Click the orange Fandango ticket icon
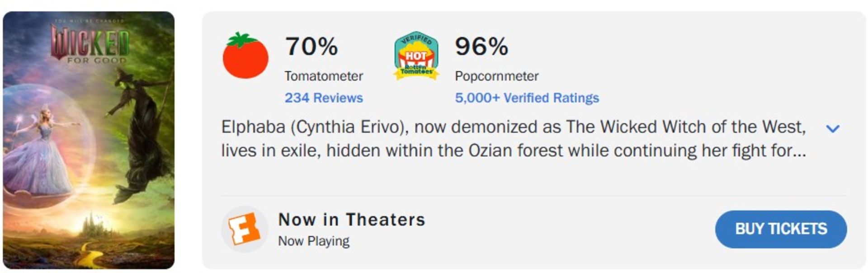Screen dimensions: 868x273 point(245,229)
